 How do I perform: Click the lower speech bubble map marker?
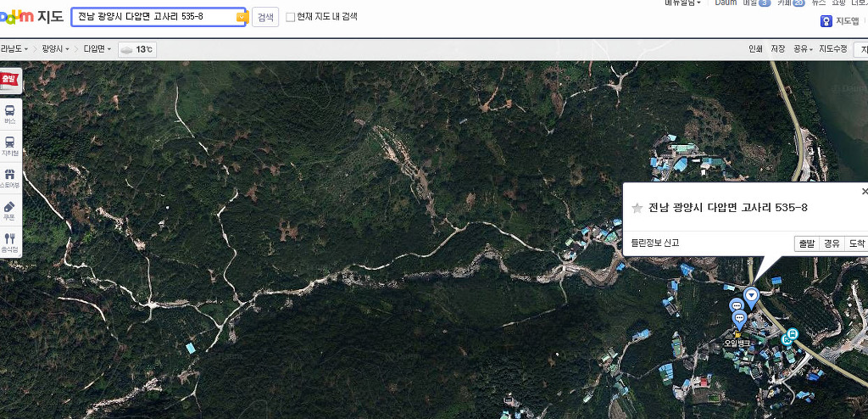pos(739,319)
